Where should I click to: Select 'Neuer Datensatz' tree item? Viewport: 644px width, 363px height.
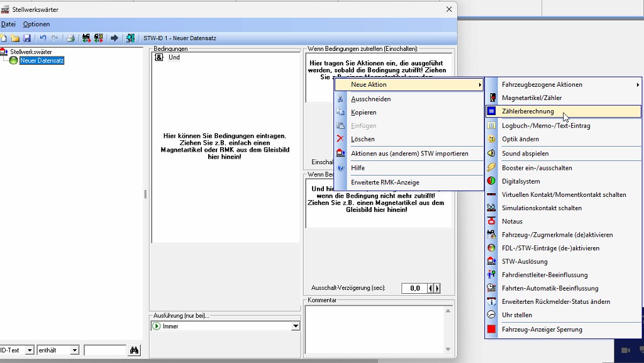pyautogui.click(x=42, y=61)
